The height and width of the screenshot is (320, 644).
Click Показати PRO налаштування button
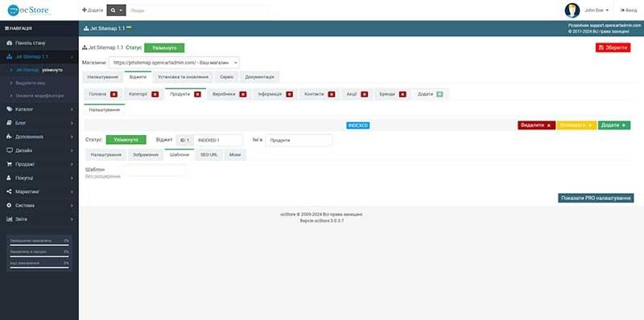(596, 198)
